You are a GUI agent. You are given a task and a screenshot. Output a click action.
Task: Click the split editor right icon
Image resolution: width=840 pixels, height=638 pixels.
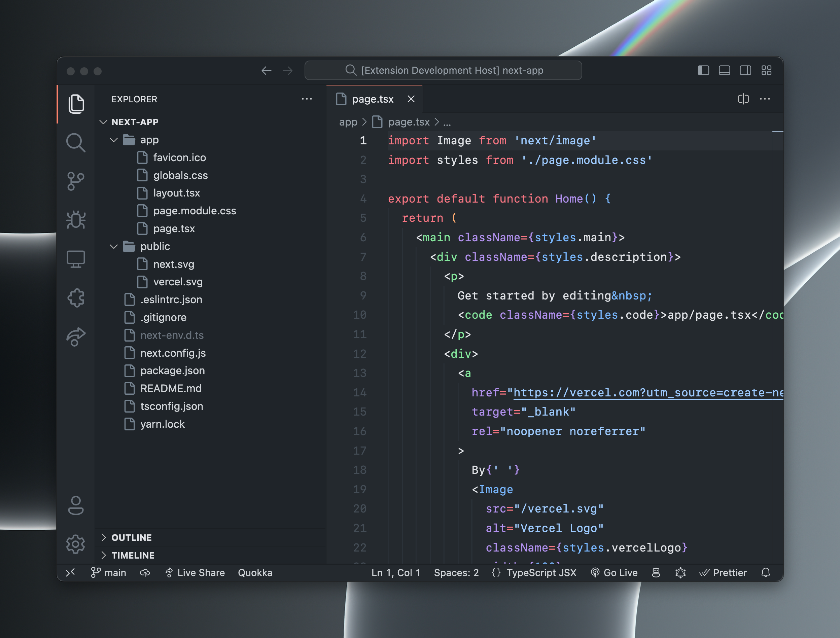tap(743, 99)
